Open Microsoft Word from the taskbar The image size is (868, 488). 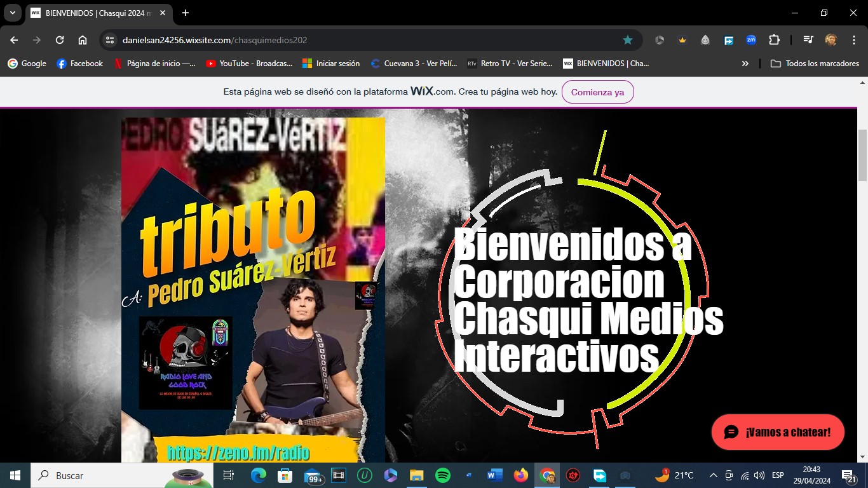pyautogui.click(x=495, y=475)
